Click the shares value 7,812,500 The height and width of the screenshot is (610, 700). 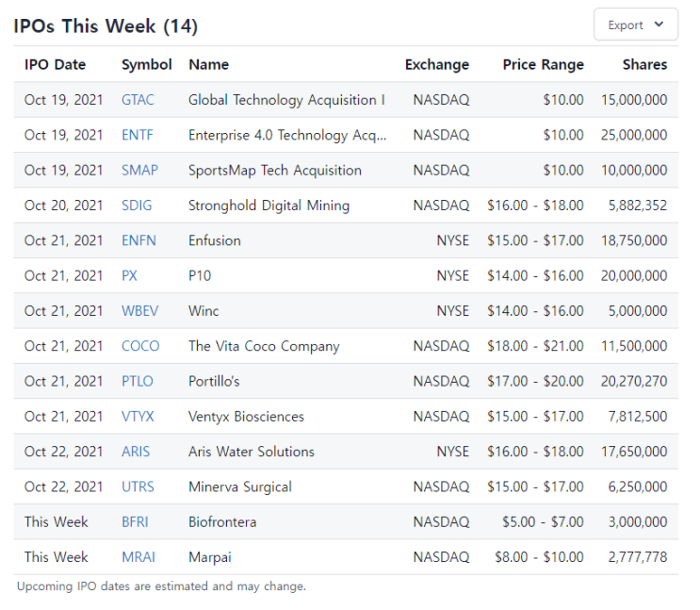pyautogui.click(x=638, y=417)
